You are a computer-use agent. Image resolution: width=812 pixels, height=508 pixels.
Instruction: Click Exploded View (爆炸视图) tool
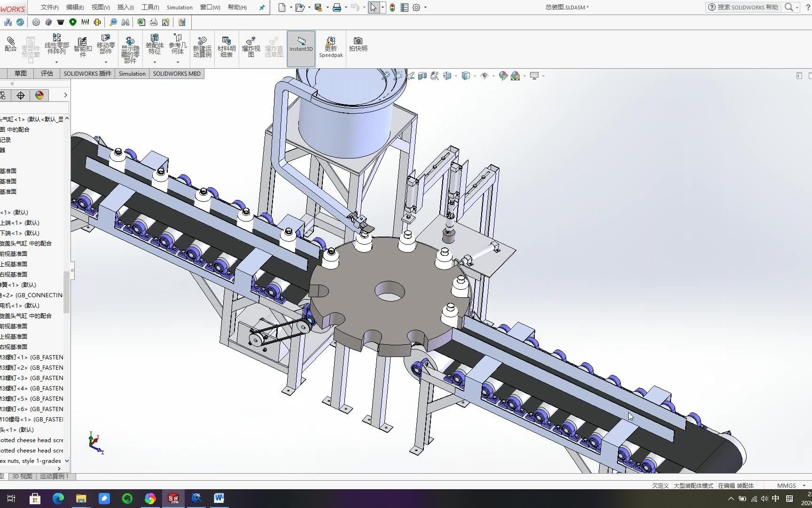coord(251,47)
